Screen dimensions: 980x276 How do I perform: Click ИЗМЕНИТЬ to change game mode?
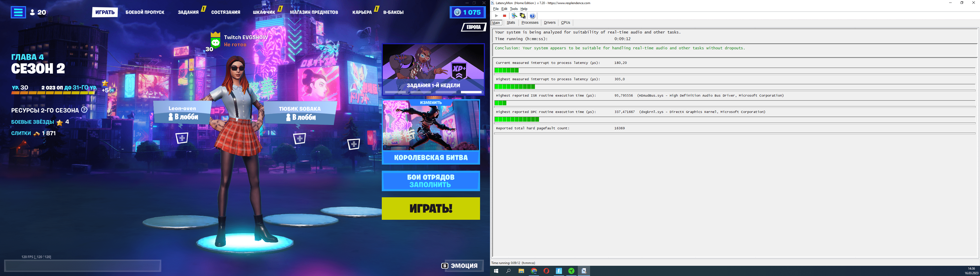[431, 102]
